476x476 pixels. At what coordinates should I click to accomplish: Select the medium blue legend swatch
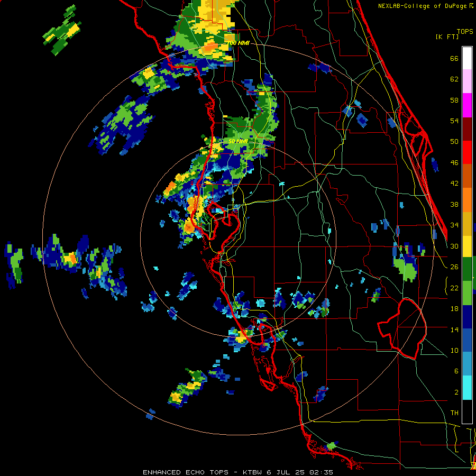click(467, 341)
